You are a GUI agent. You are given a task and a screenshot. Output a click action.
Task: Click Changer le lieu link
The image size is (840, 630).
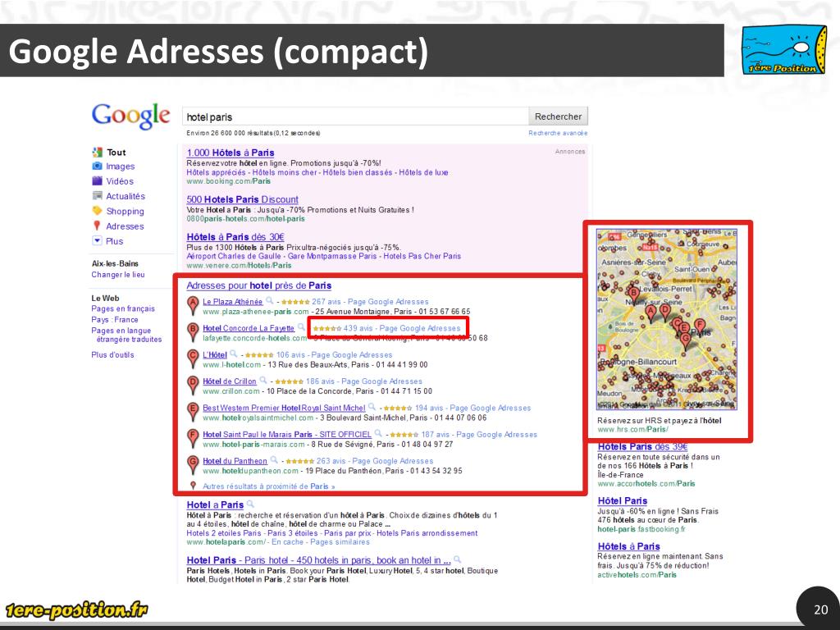pyautogui.click(x=118, y=274)
